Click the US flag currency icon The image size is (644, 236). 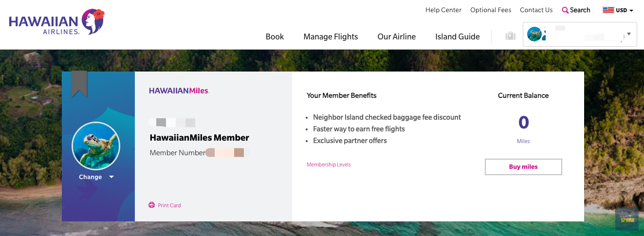608,10
